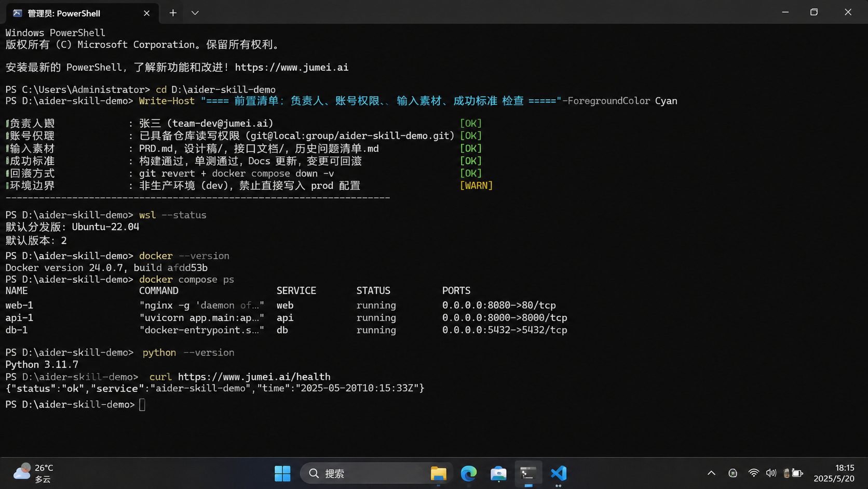The height and width of the screenshot is (489, 868).
Task: Click the [WARN] status on 环境边界 row
Action: 476,186
